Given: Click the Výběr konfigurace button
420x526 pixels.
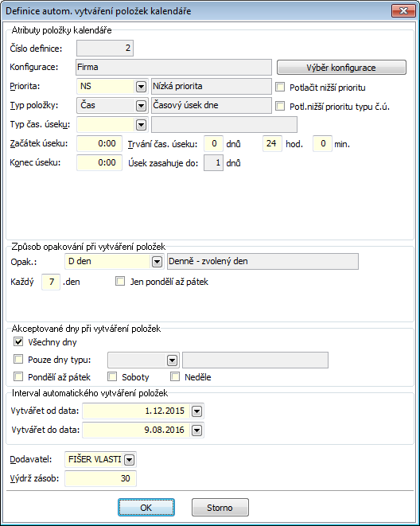Looking at the screenshot, I should coord(341,68).
